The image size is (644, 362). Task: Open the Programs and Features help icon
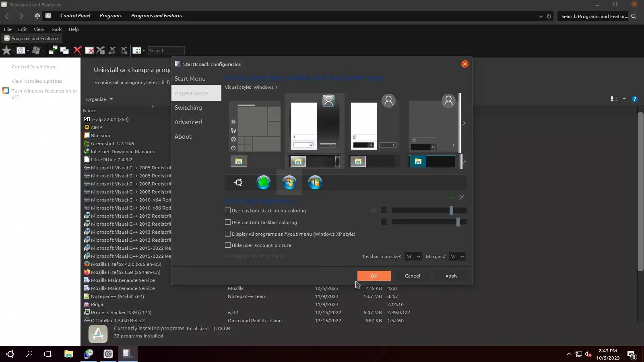tap(634, 99)
